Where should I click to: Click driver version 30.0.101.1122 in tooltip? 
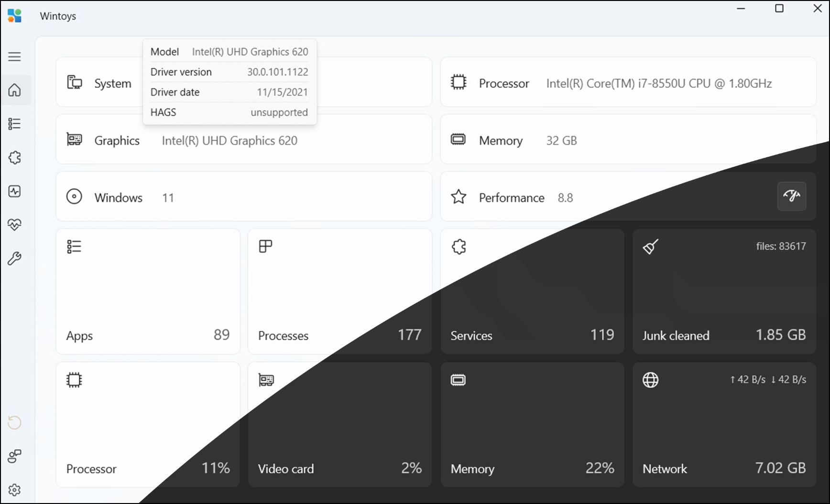pyautogui.click(x=277, y=72)
